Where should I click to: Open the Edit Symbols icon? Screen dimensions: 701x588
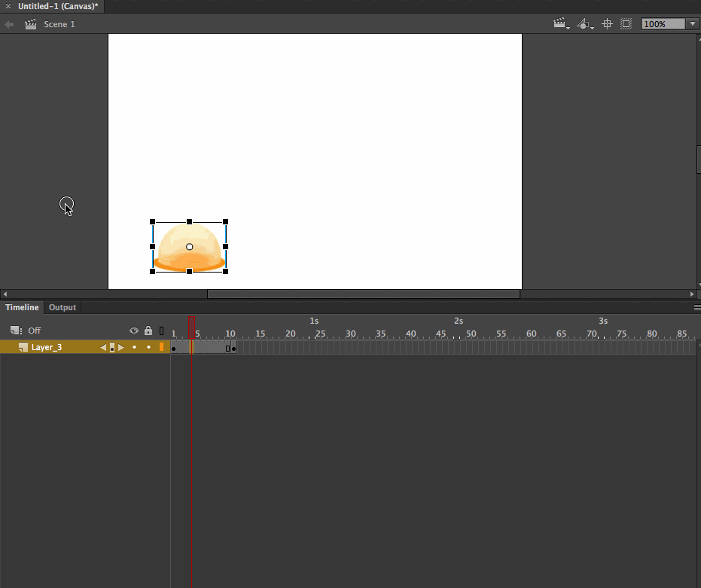click(584, 23)
